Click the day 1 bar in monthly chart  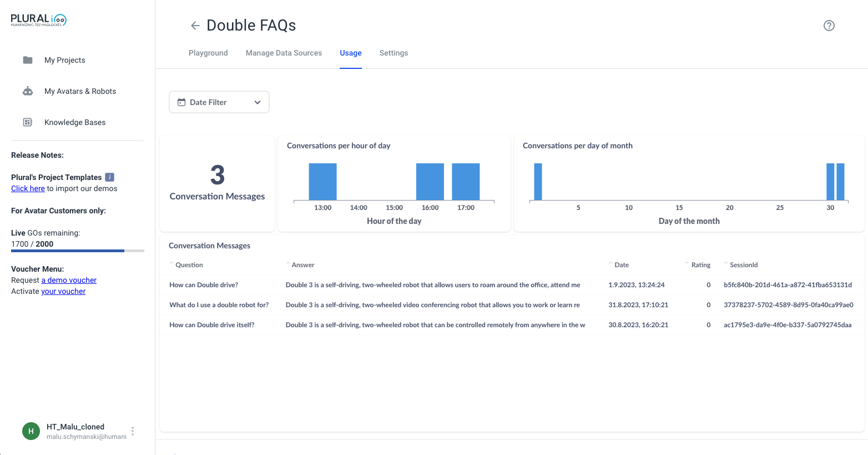[x=538, y=182]
